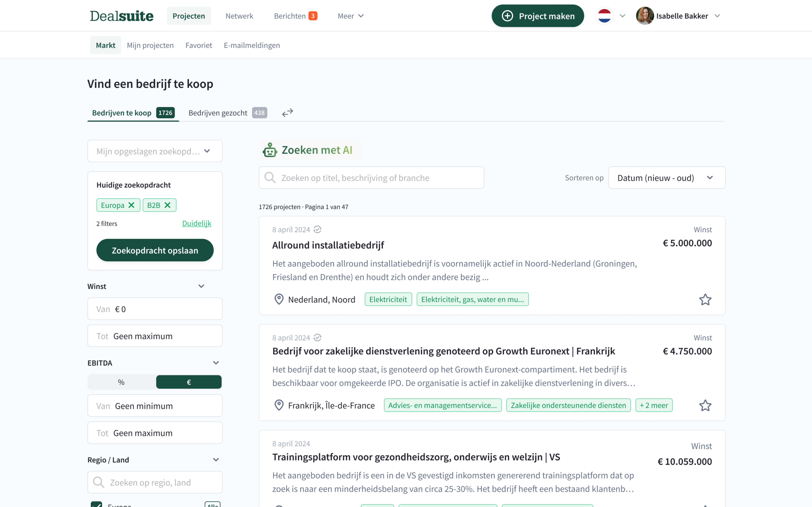This screenshot has height=507, width=812.
Task: Favorite the Allround installatiebedrijf listing star
Action: click(705, 300)
